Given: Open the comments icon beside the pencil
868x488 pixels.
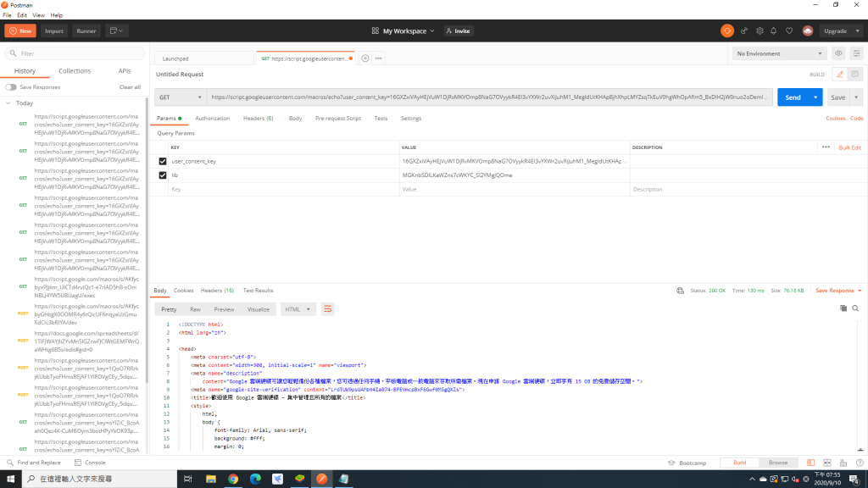Looking at the screenshot, I should [x=854, y=75].
